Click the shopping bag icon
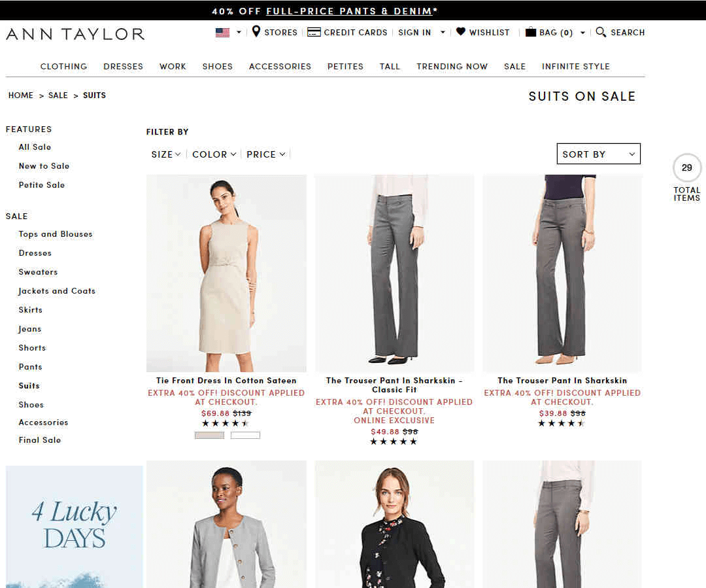Image resolution: width=706 pixels, height=588 pixels. point(531,32)
